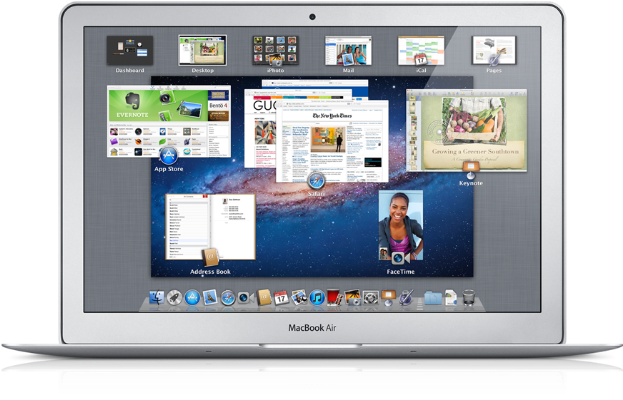The height and width of the screenshot is (400, 623).
Task: Switch to the Dashboard space thumbnail
Action: coord(130,50)
